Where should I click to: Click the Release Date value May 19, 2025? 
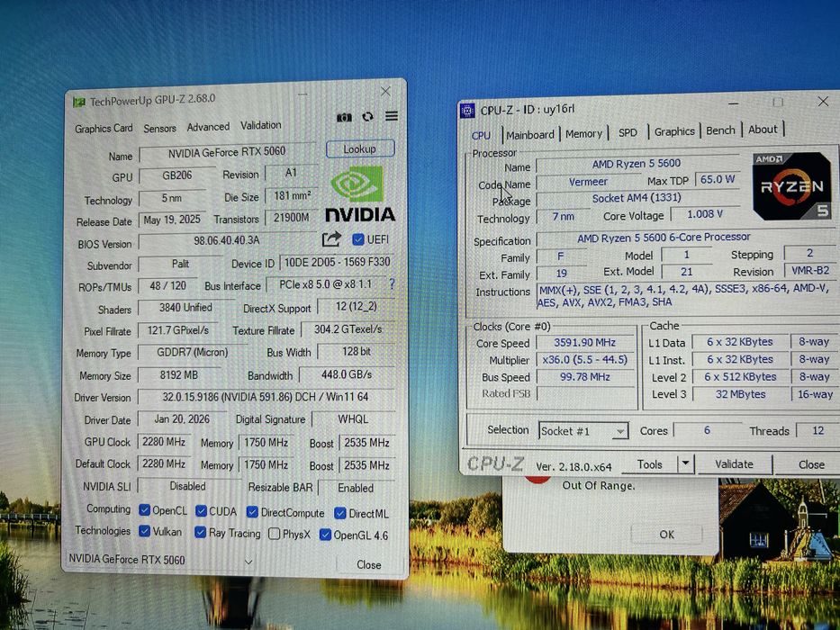[172, 220]
